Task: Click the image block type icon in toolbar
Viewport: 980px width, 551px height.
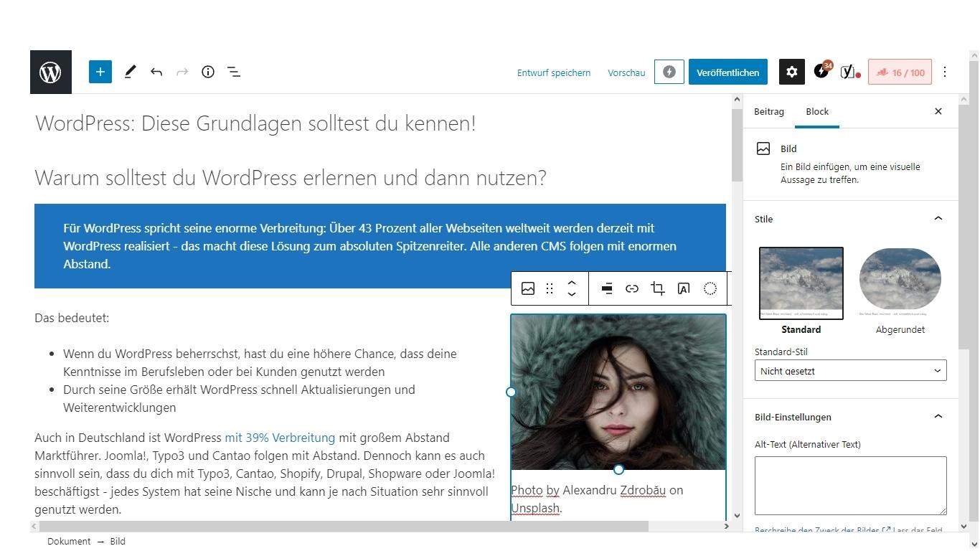Action: (528, 288)
